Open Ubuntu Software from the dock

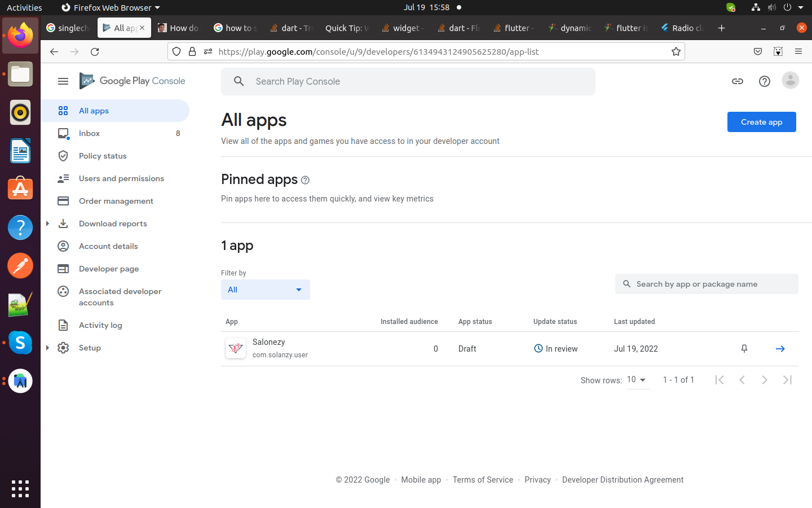(x=20, y=189)
